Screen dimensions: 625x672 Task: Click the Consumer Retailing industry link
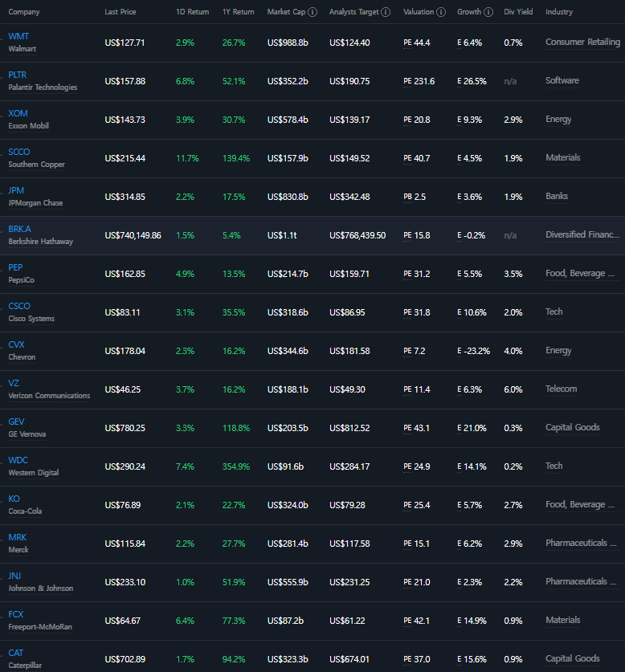coord(583,43)
